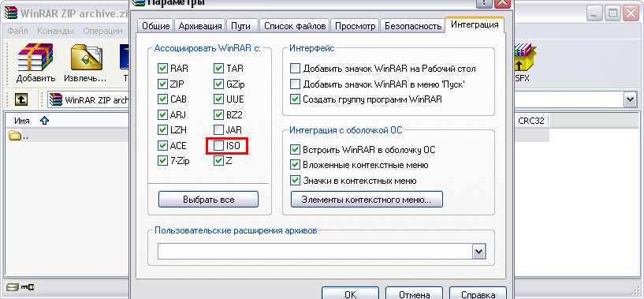
Task: Switch to the Пути tab
Action: (x=242, y=26)
